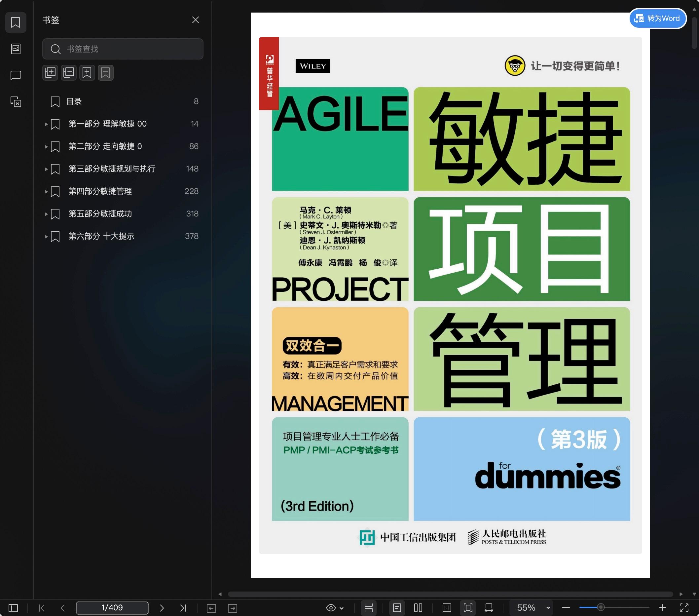Jump to 第六部分 十大提示
Screen dimensions: 699x616
coord(101,236)
